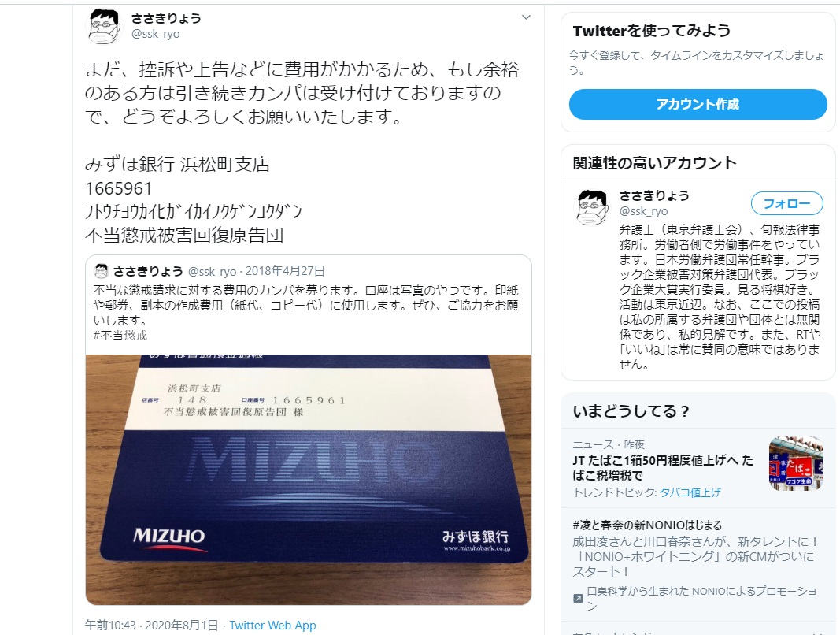Open @ssk_ryo handle under main tweet name
The width and height of the screenshot is (840, 635).
tap(155, 34)
